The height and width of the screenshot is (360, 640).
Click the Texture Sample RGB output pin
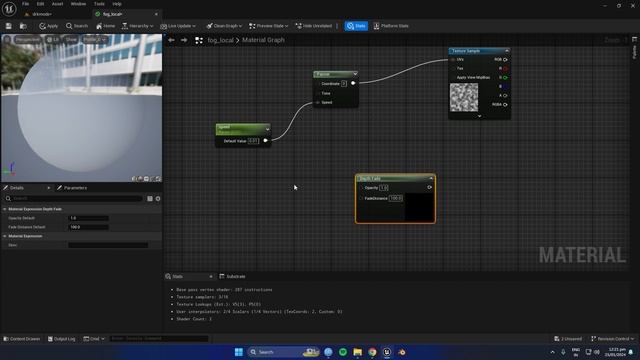505,60
